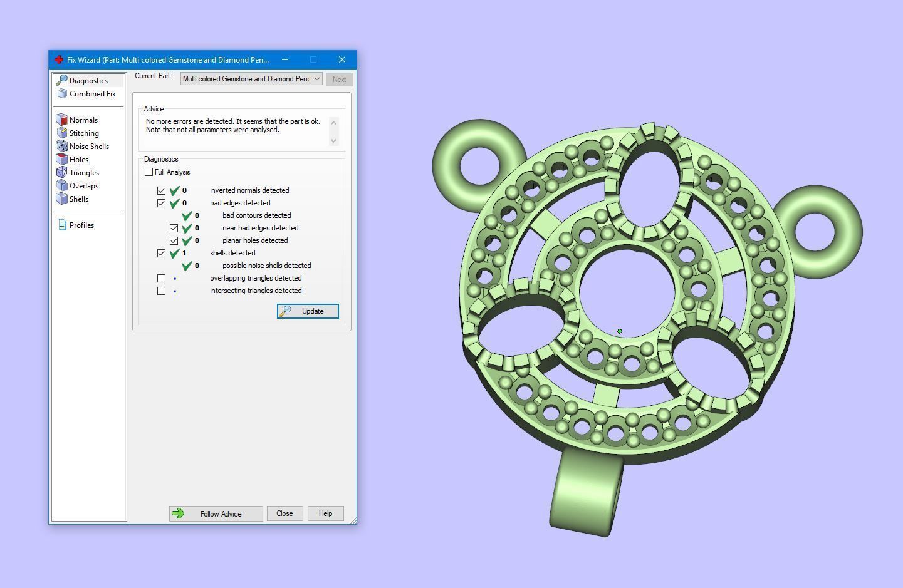Viewport: 903px width, 588px height.
Task: Click the Advice text message
Action: [x=232, y=126]
